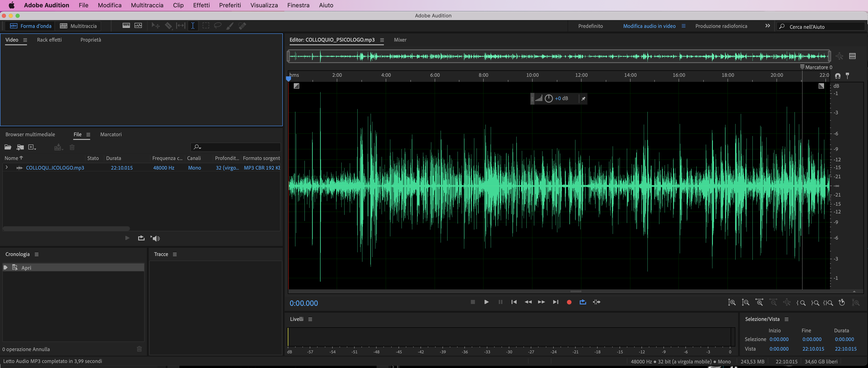
Task: Open the File panel hamburger menu
Action: point(88,135)
